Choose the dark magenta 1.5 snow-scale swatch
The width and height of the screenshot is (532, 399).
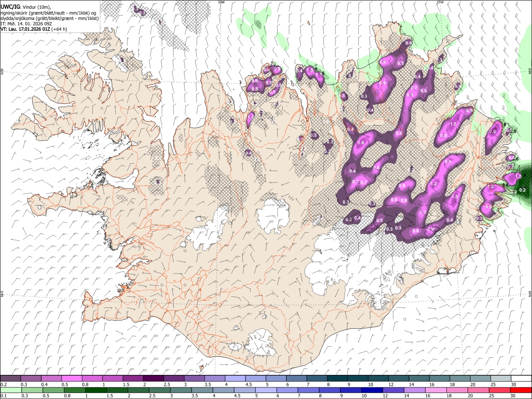133,378
